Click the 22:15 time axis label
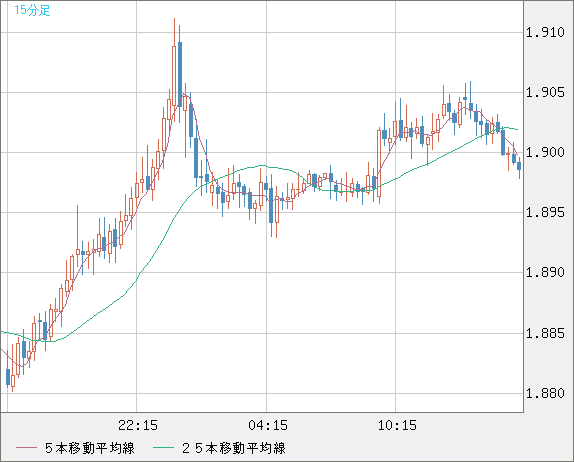 point(138,425)
